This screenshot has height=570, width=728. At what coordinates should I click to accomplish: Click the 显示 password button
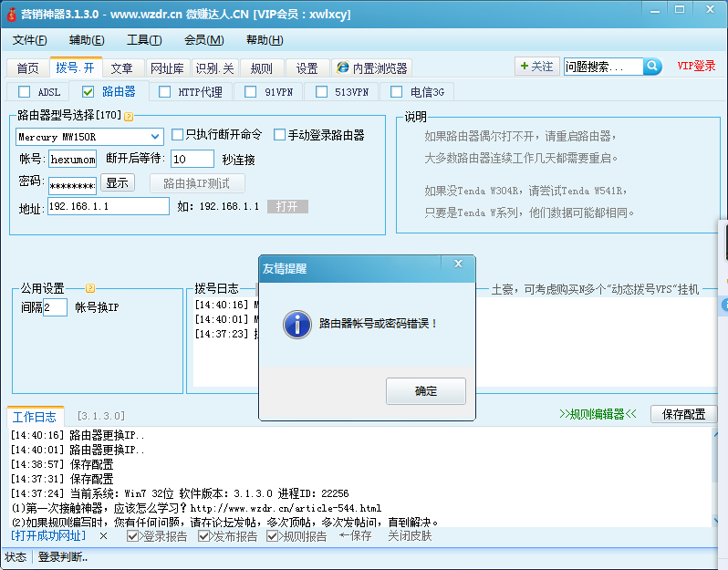point(118,183)
